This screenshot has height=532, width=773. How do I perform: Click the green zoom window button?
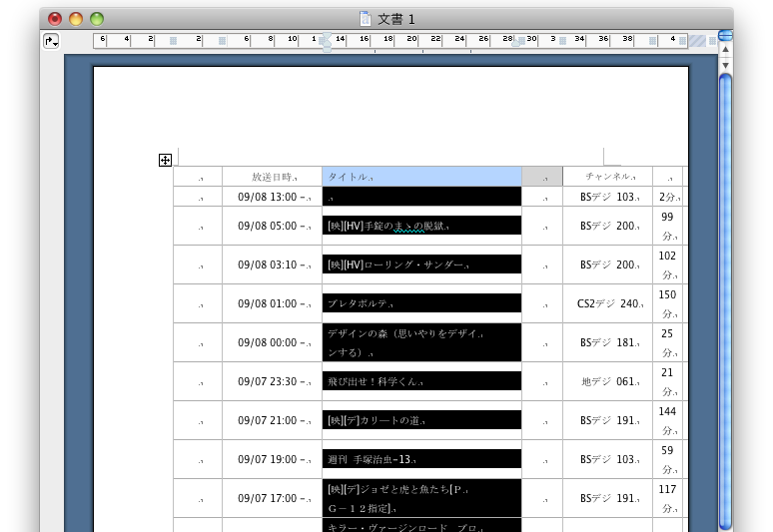point(97,19)
